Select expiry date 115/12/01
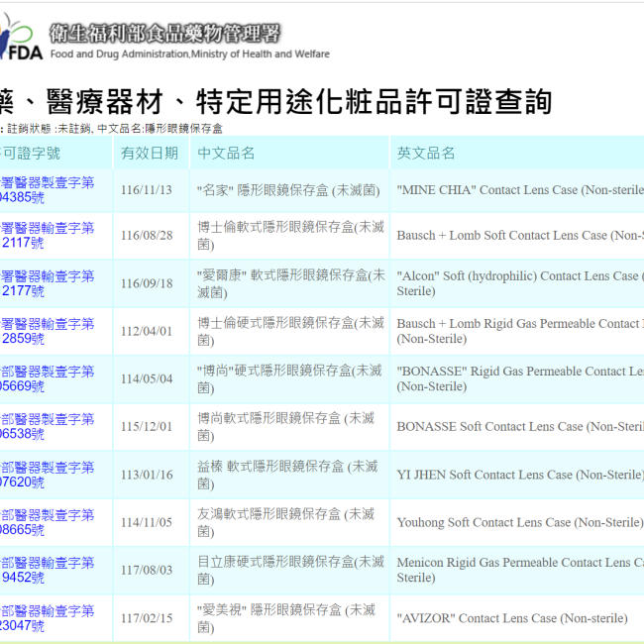The height and width of the screenshot is (644, 644). point(147,426)
